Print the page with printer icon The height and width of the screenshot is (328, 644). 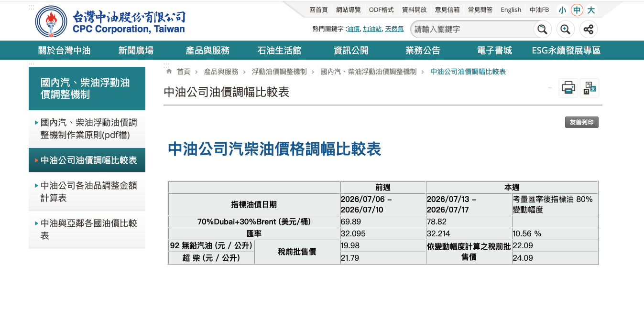coord(568,88)
